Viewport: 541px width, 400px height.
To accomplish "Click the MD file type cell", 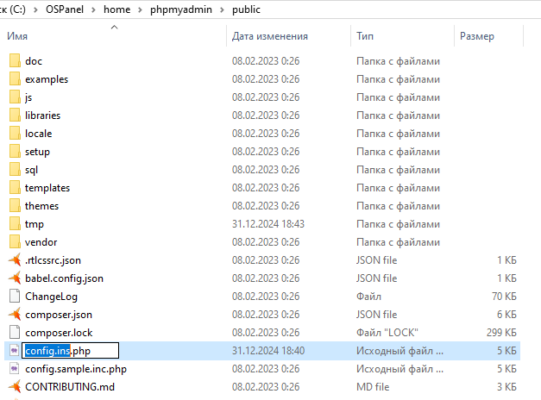I will (373, 387).
